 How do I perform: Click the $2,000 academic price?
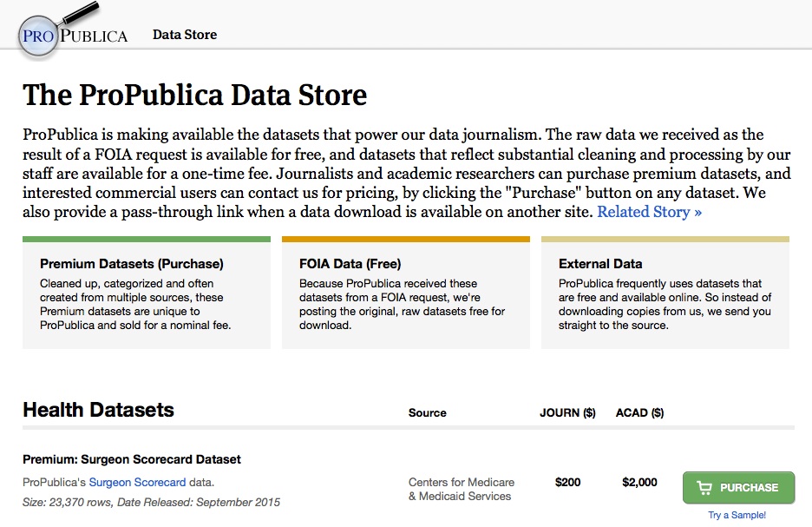click(x=639, y=483)
